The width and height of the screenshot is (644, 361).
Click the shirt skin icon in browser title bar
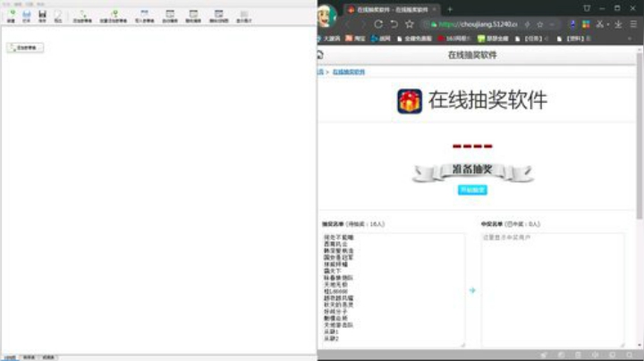tap(587, 8)
